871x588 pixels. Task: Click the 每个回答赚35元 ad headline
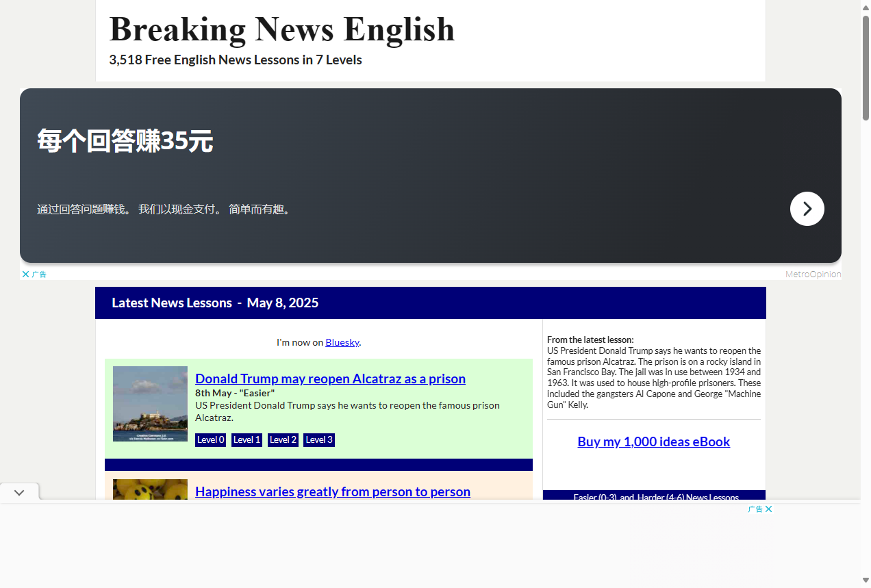tap(125, 140)
